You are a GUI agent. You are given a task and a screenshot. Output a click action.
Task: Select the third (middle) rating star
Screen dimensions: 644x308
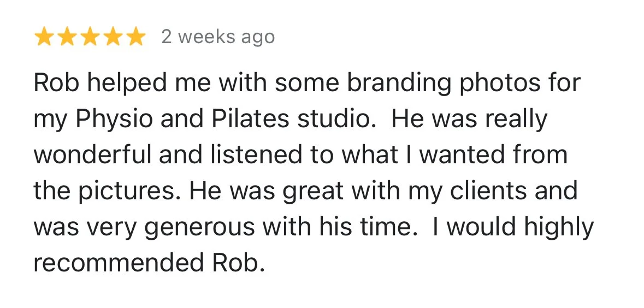[90, 37]
